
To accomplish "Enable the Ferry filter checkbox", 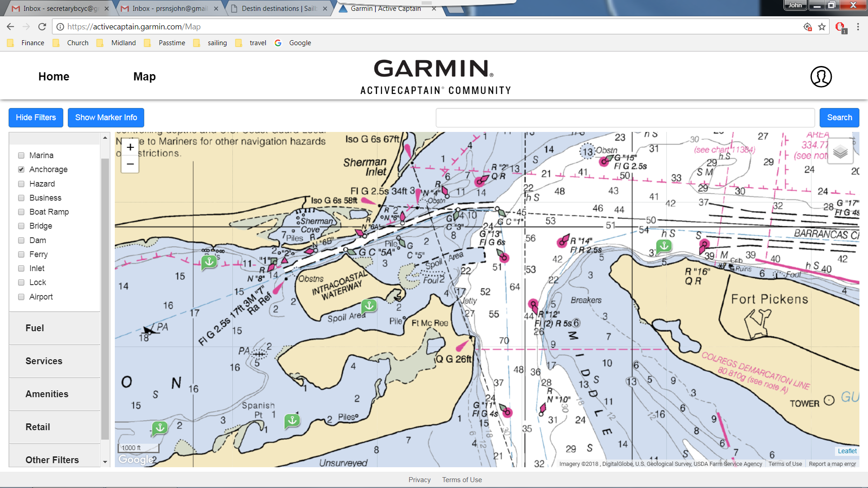I will 21,254.
